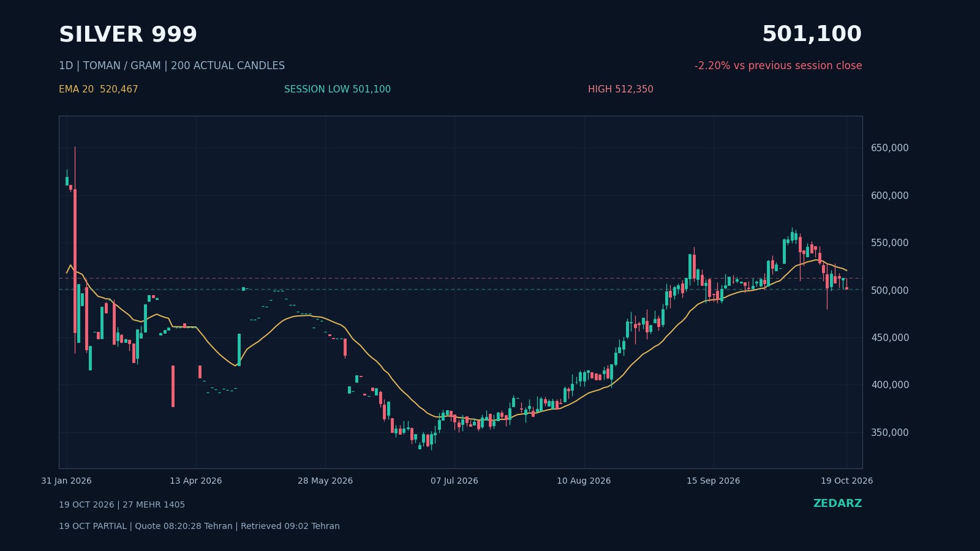Click the 650,000 price axis label
The width and height of the screenshot is (980, 551).
889,148
